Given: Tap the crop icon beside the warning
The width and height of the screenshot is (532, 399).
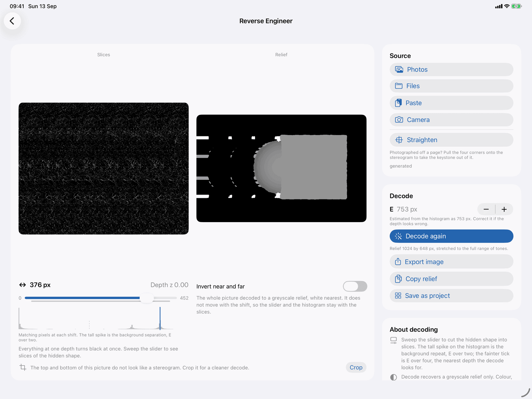Looking at the screenshot, I should (x=23, y=367).
